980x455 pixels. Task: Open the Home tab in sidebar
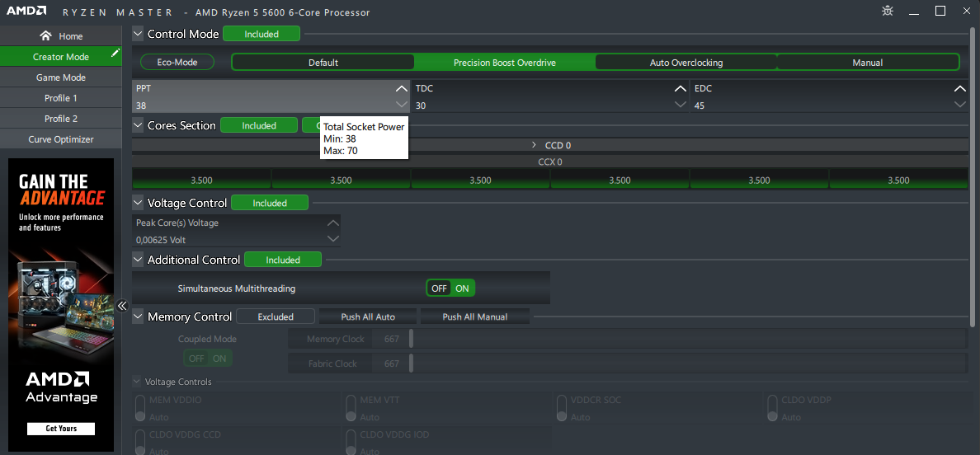click(60, 36)
